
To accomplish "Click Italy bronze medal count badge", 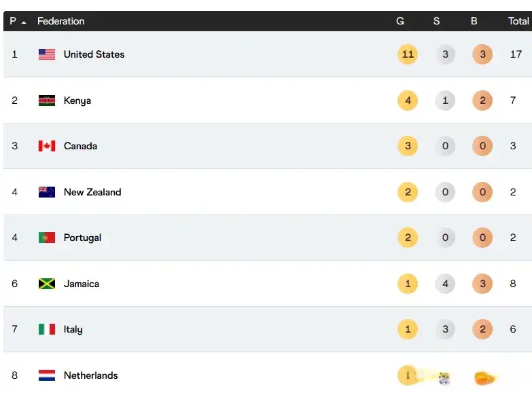I will (x=482, y=329).
